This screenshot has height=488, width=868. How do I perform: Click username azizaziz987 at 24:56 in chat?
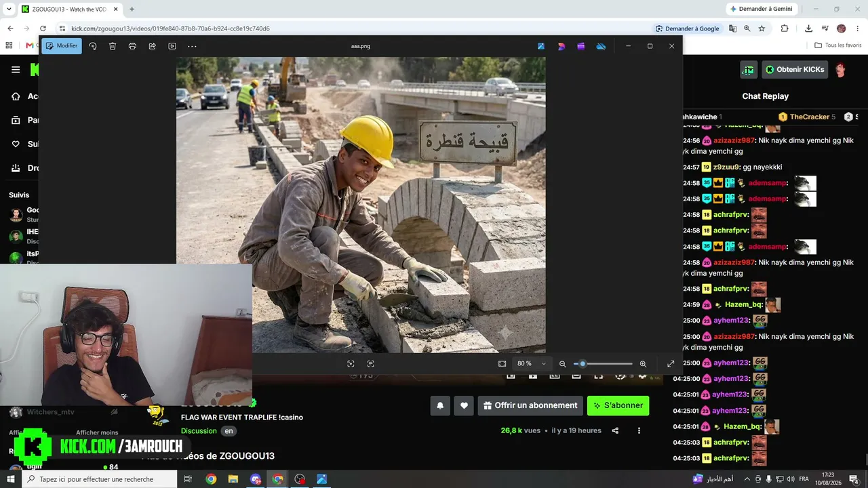click(734, 140)
